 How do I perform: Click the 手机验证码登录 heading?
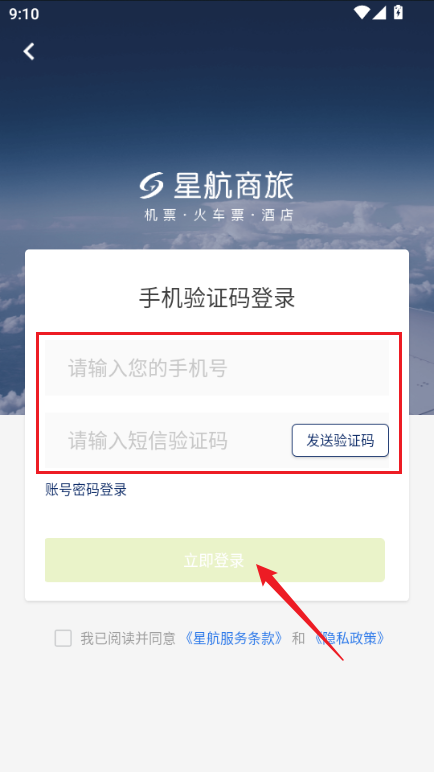[x=217, y=298]
